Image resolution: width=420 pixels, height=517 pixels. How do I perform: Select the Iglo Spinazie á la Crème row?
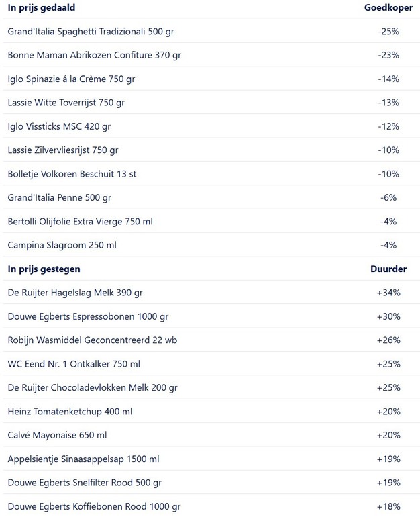point(71,79)
